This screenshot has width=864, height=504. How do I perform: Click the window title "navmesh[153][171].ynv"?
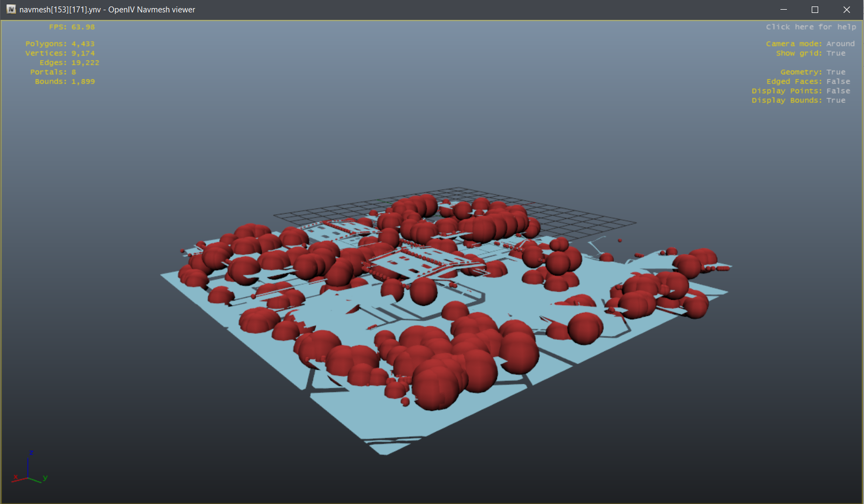[x=60, y=10]
